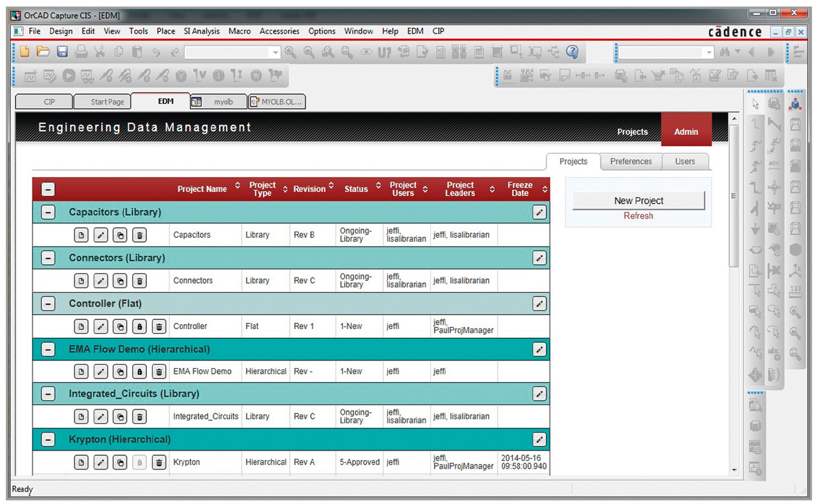Click the vertical scrollbar thumb
This screenshot has width=815, height=504.
(x=734, y=196)
